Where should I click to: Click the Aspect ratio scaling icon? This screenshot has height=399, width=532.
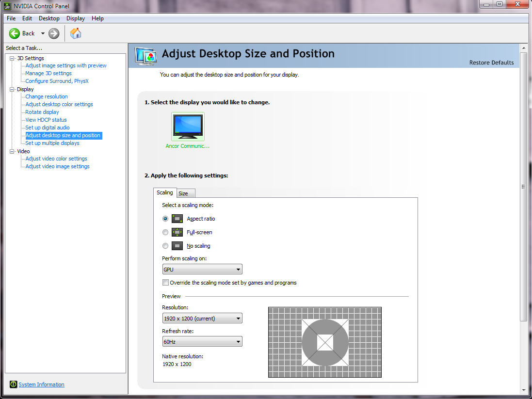(x=177, y=219)
